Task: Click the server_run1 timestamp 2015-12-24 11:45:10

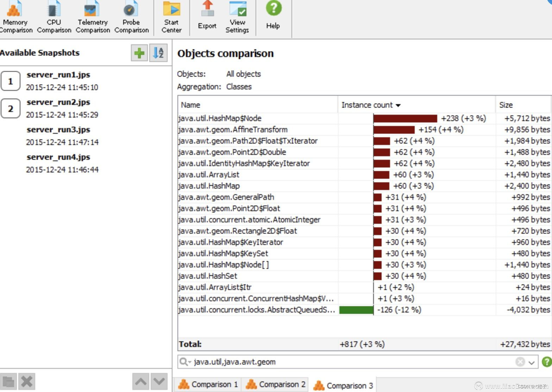Action: pos(62,87)
